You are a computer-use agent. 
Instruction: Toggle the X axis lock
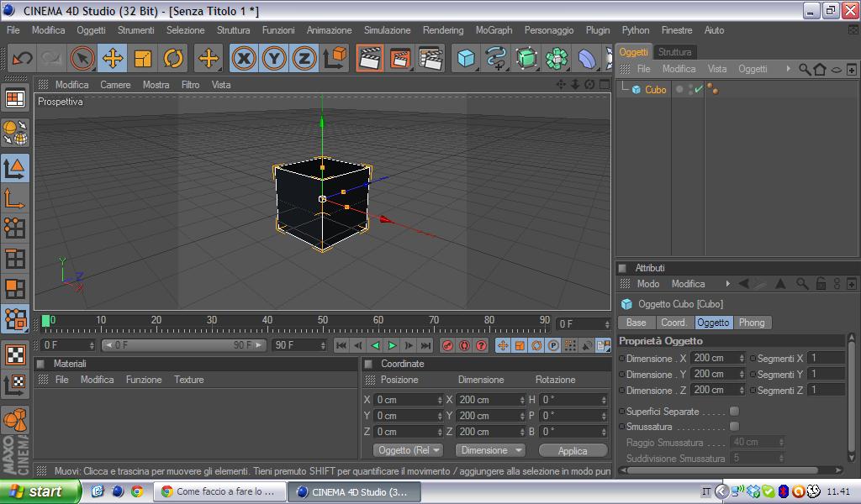coord(244,58)
